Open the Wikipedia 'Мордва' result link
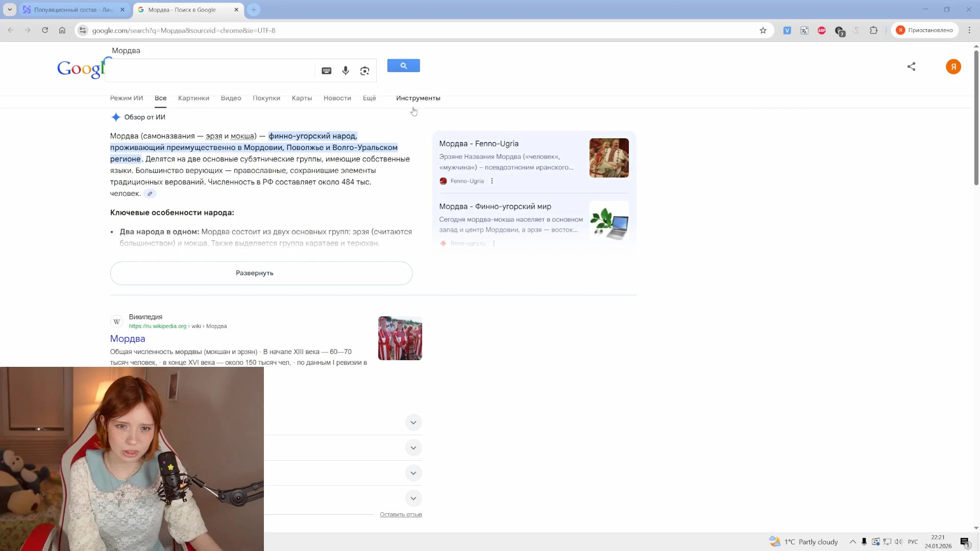980x551 pixels. 128,339
